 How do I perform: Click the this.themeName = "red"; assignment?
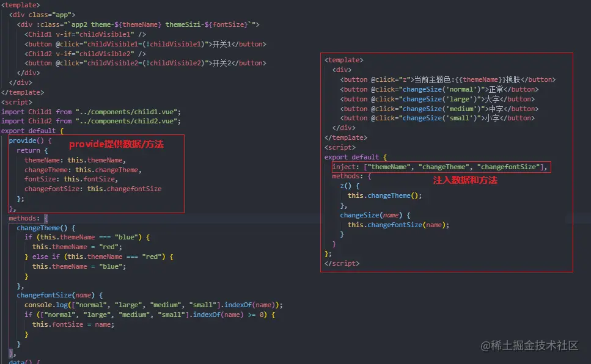[77, 247]
